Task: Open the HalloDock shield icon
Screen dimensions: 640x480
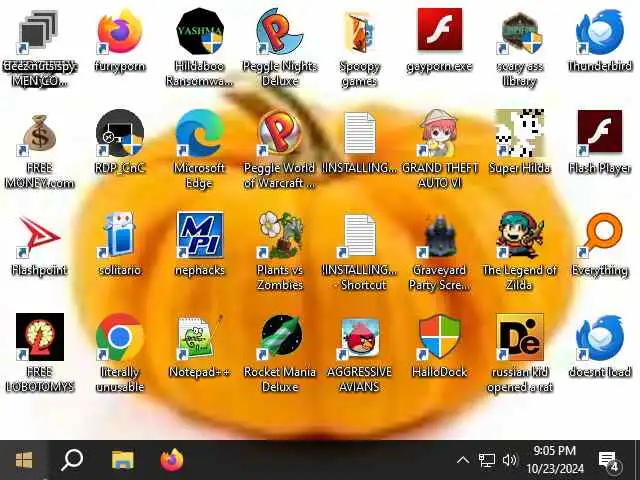Action: pyautogui.click(x=439, y=337)
